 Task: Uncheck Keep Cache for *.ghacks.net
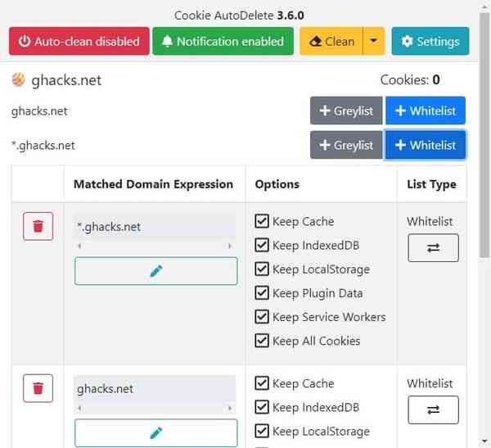click(262, 221)
